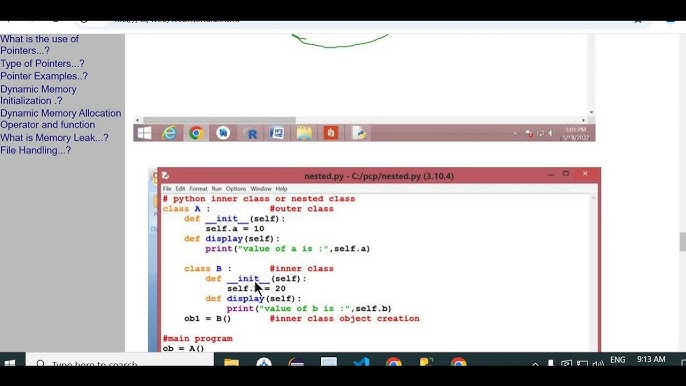Screen dimensions: 686x386
Task: Open Microsoft Word on embedded taskbar
Action: point(276,133)
